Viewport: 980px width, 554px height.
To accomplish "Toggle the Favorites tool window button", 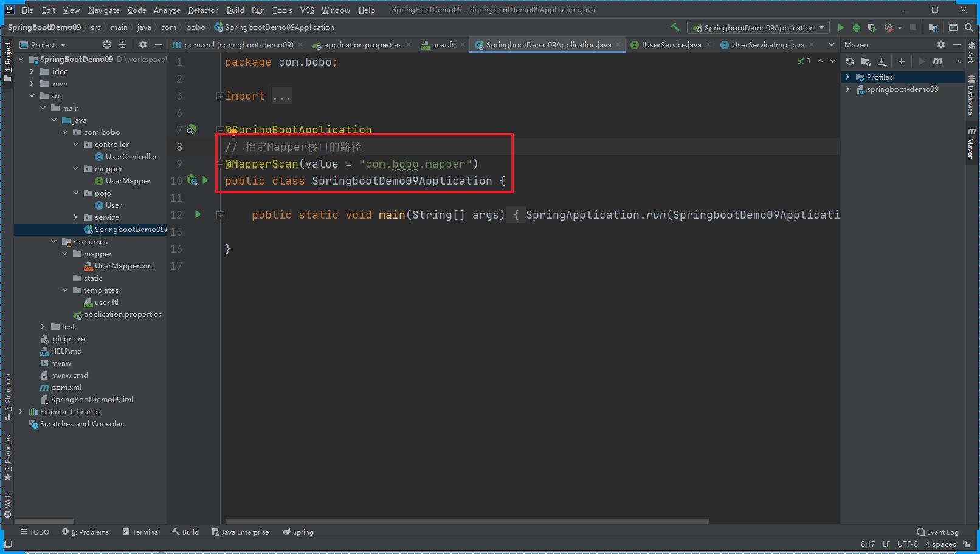I will pos(8,458).
